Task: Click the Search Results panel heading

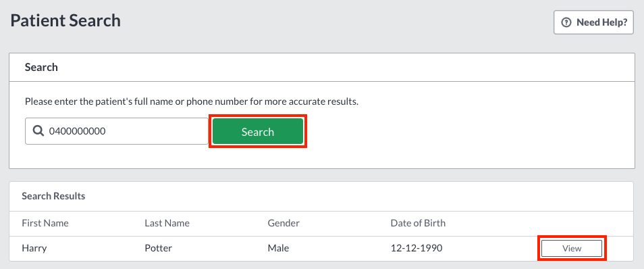Action: point(53,196)
